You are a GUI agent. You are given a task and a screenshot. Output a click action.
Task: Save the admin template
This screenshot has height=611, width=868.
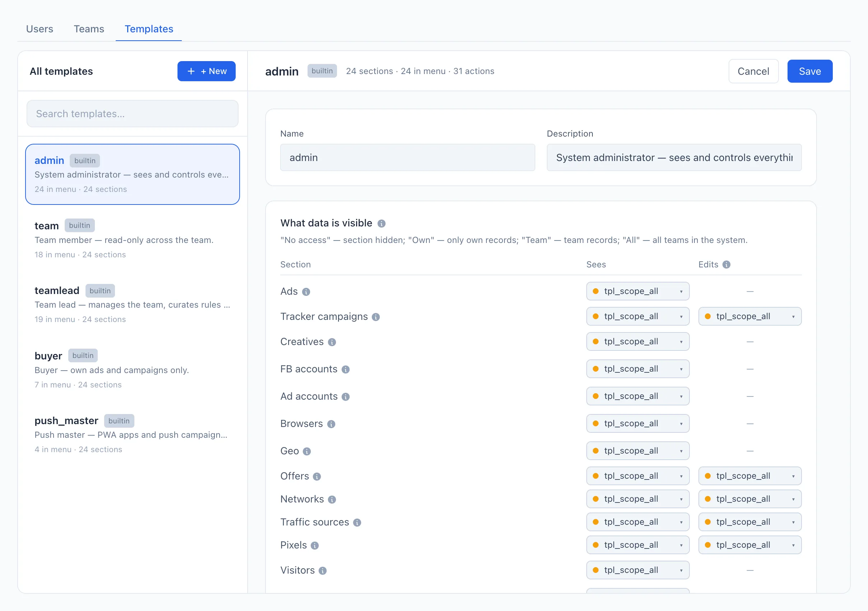tap(810, 71)
